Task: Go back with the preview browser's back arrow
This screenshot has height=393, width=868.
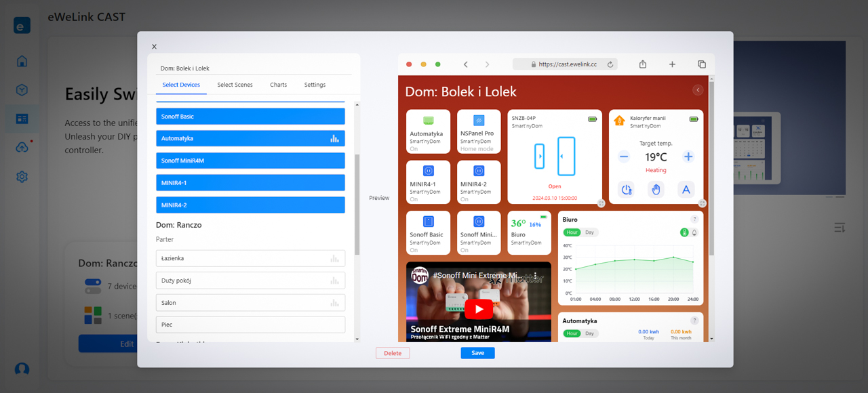Action: click(x=466, y=64)
